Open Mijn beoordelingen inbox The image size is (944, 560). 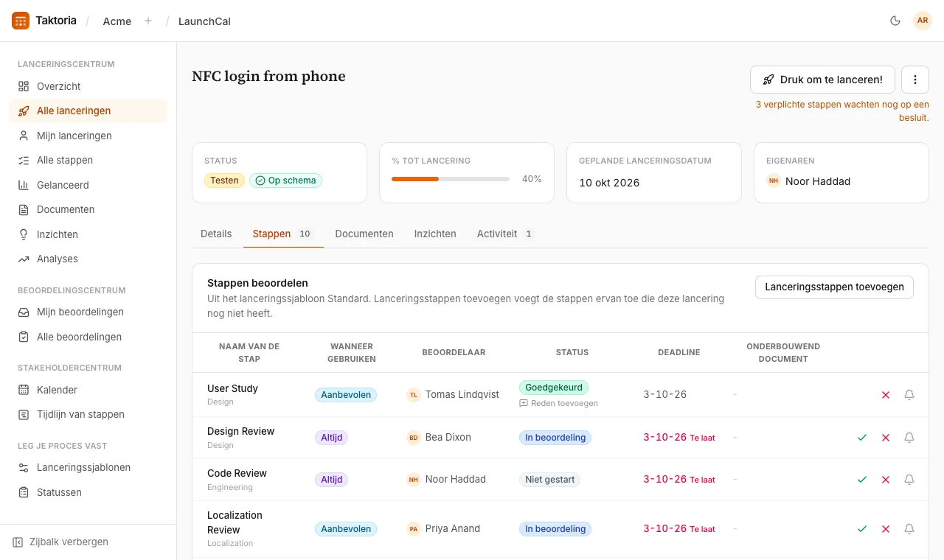point(88,312)
